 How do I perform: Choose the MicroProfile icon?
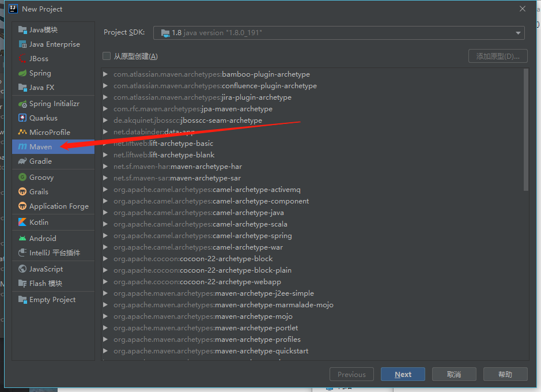click(x=22, y=133)
